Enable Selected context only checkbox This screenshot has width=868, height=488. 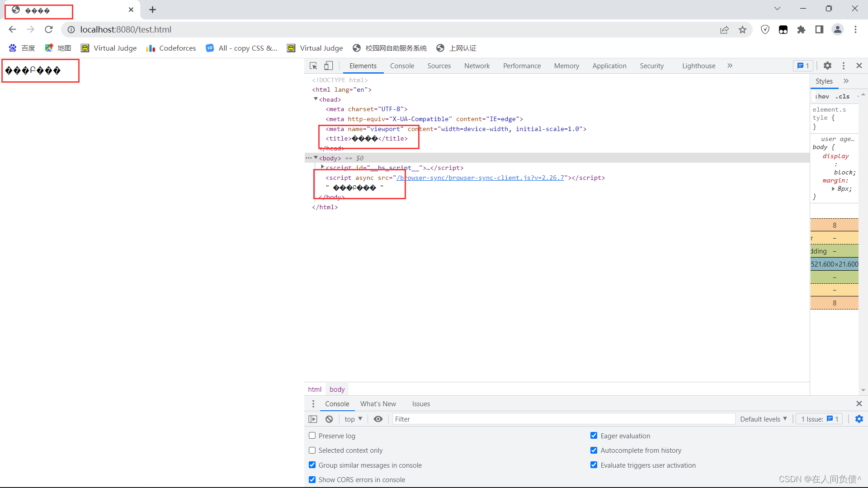tap(312, 450)
